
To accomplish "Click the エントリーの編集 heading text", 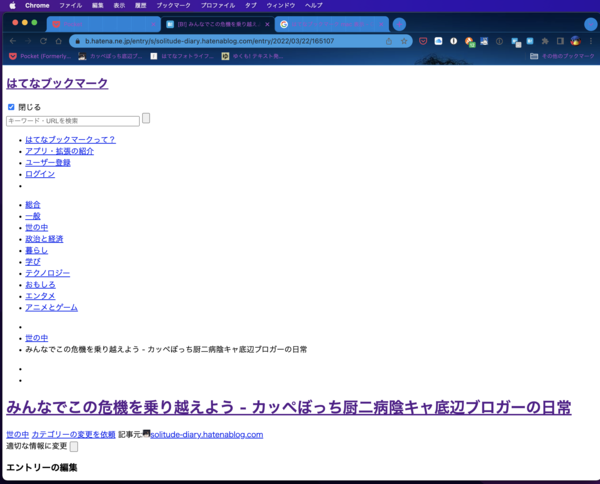I will click(x=42, y=468).
